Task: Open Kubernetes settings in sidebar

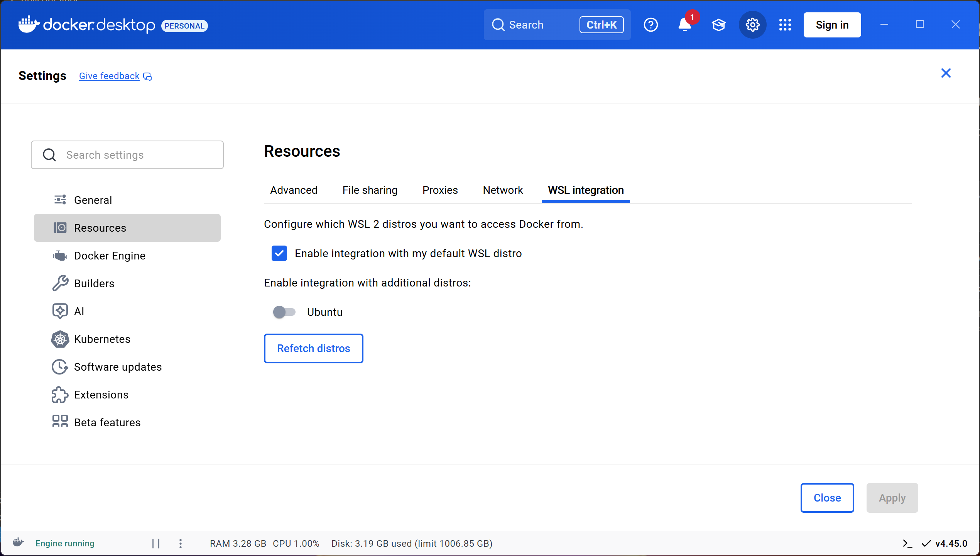Action: (102, 339)
